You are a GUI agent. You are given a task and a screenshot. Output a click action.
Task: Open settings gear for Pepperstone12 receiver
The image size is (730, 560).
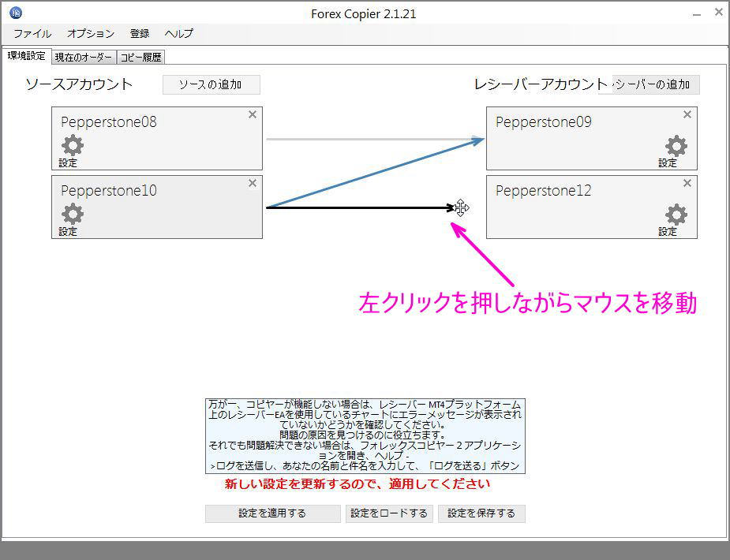[x=676, y=215]
